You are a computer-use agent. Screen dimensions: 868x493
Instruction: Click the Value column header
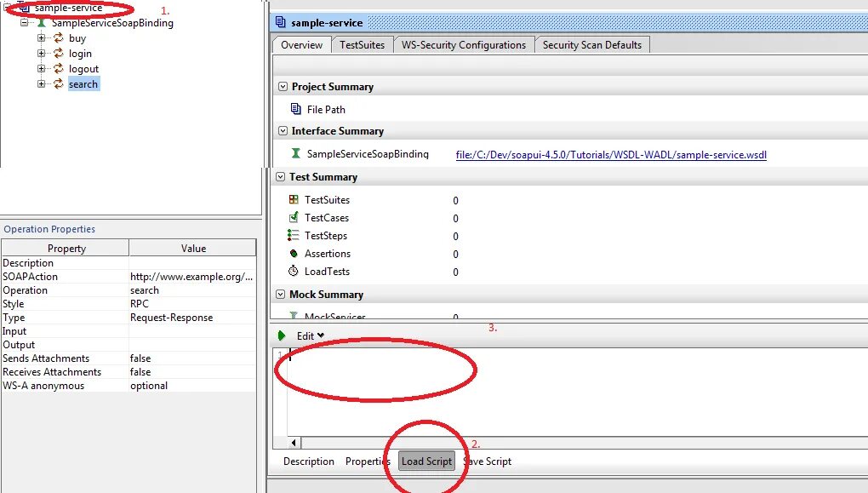pos(193,248)
